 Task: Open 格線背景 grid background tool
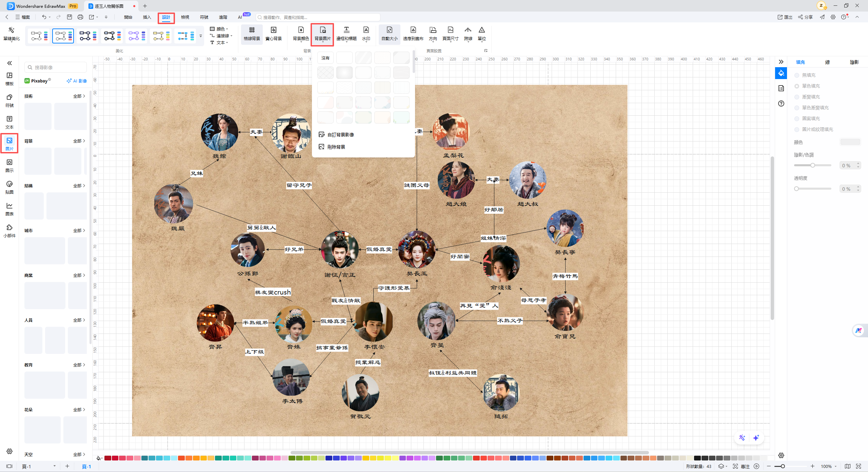tap(252, 33)
